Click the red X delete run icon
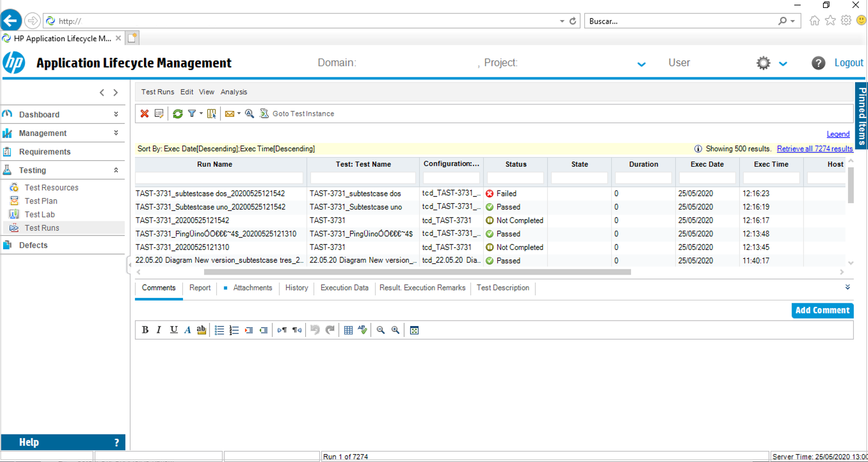This screenshot has height=462, width=868. (x=144, y=114)
